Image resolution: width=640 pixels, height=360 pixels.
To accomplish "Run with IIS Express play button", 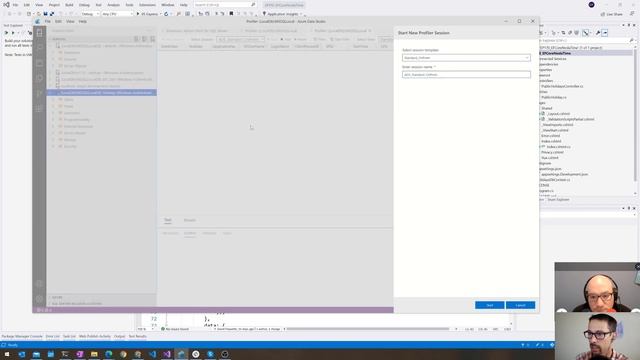I will (138, 14).
